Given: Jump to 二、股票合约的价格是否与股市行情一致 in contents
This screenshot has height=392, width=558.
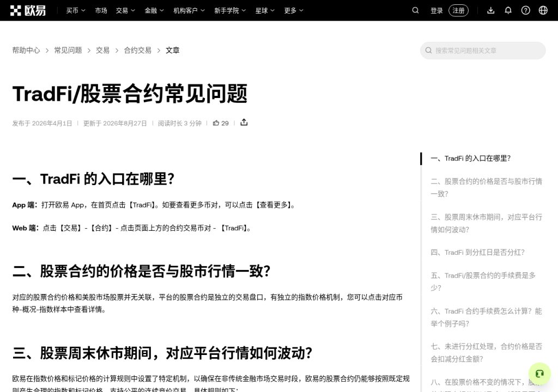Looking at the screenshot, I should pos(487,187).
